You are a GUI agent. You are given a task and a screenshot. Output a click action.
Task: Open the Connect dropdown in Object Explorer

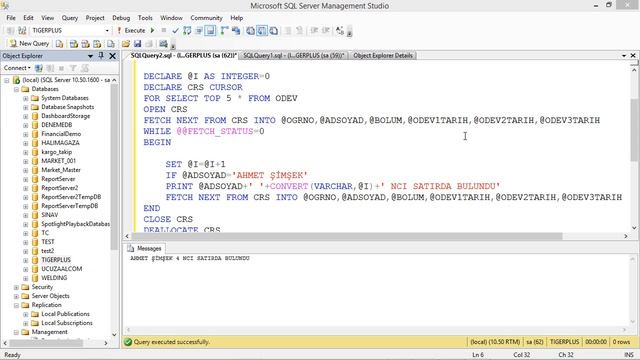point(17,68)
